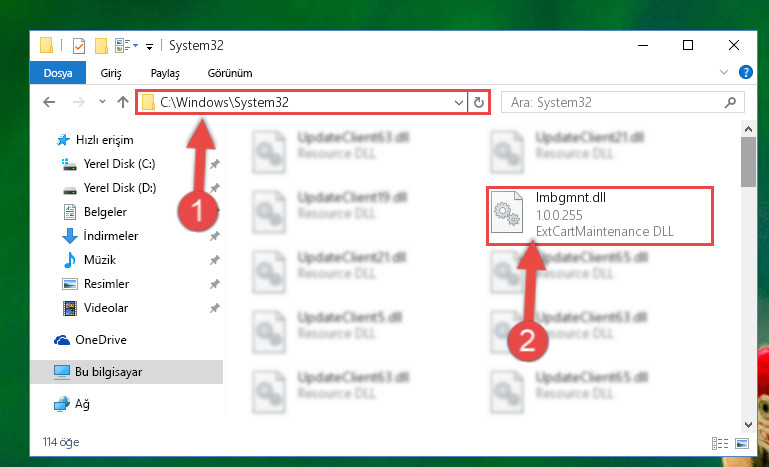Click the New folder quick access icon
This screenshot has width=769, height=467.
tap(101, 46)
